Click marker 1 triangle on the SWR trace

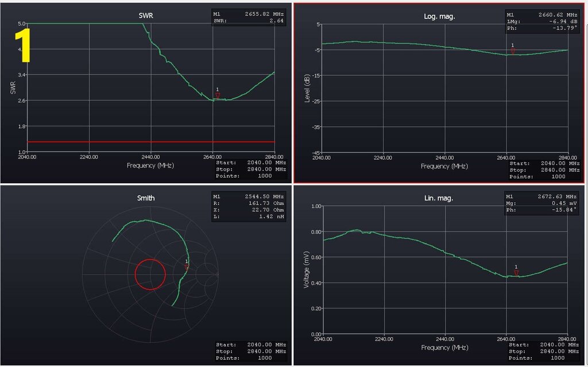coord(218,95)
